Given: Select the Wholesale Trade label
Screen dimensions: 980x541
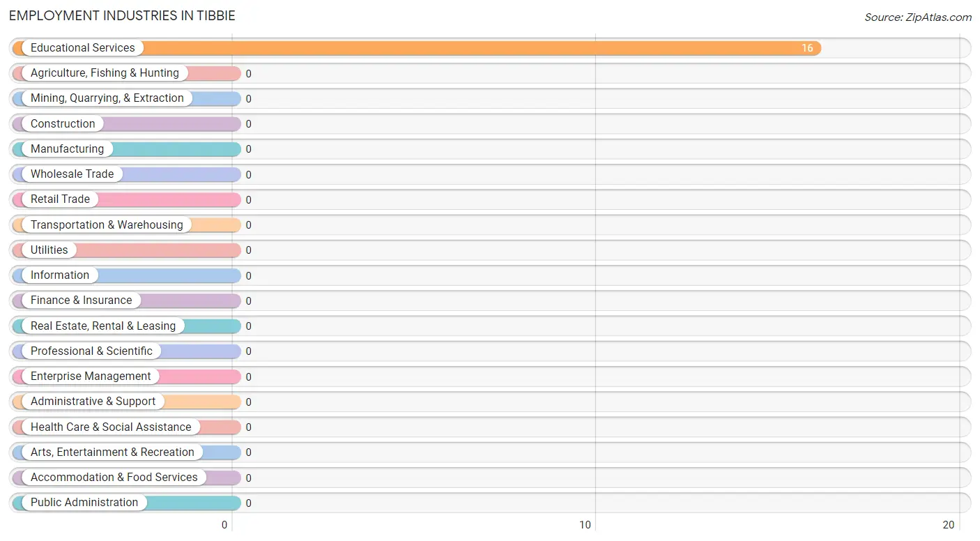Looking at the screenshot, I should click(72, 174).
